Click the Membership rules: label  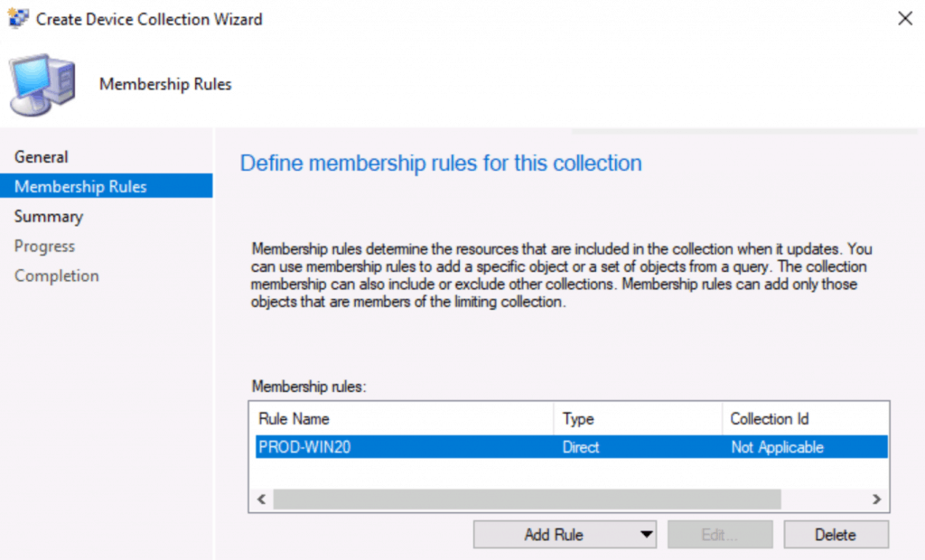(x=309, y=387)
